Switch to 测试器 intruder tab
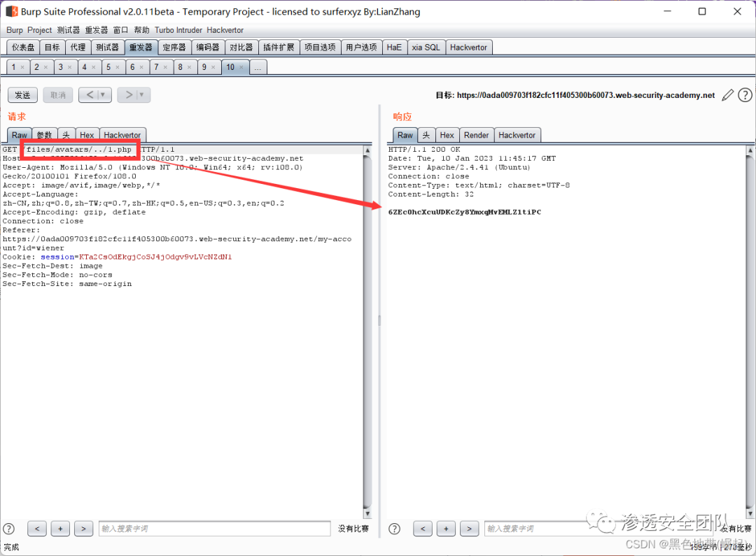This screenshot has height=556, width=756. click(x=107, y=48)
